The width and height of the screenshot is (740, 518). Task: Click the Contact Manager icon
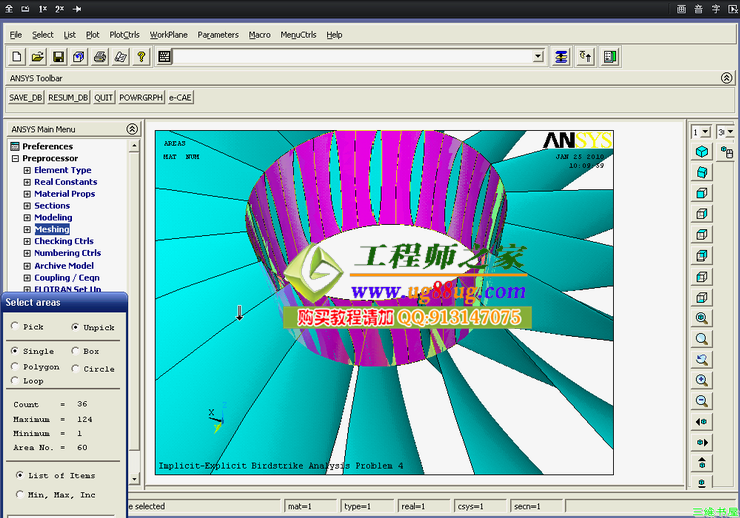(610, 57)
